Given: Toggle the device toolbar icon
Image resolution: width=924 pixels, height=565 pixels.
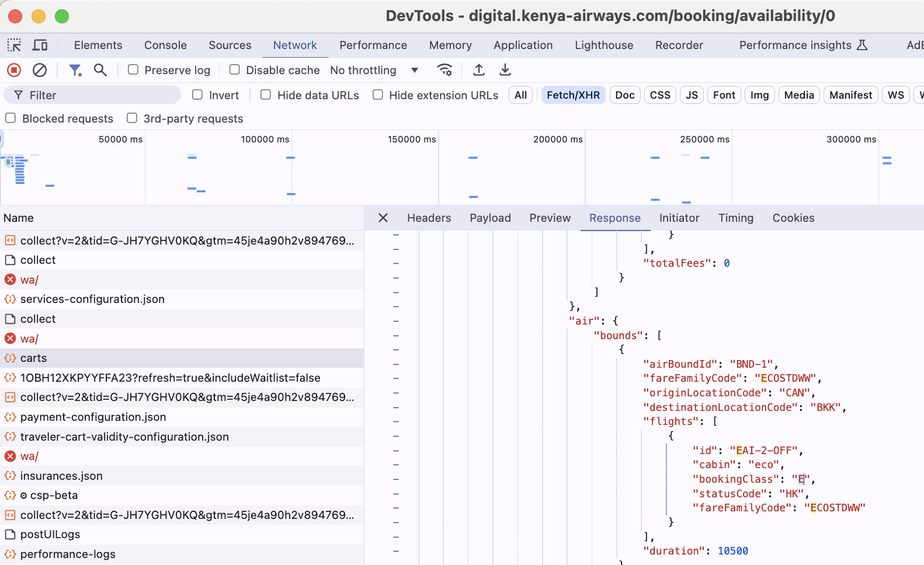Looking at the screenshot, I should coord(40,45).
